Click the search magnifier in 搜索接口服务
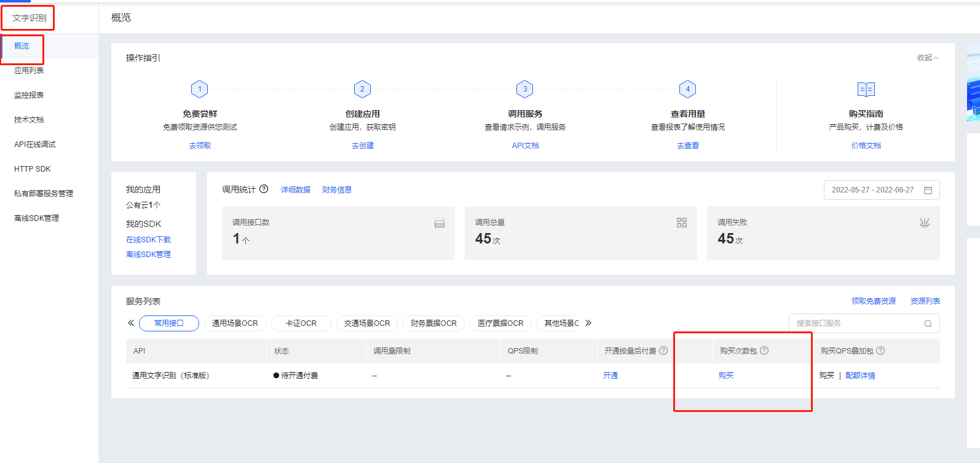This screenshot has width=980, height=463. pos(928,323)
